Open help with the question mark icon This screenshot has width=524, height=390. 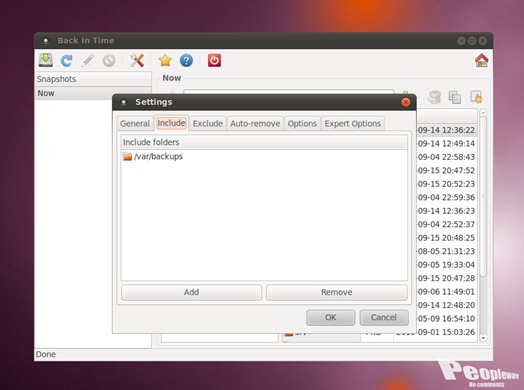point(186,60)
